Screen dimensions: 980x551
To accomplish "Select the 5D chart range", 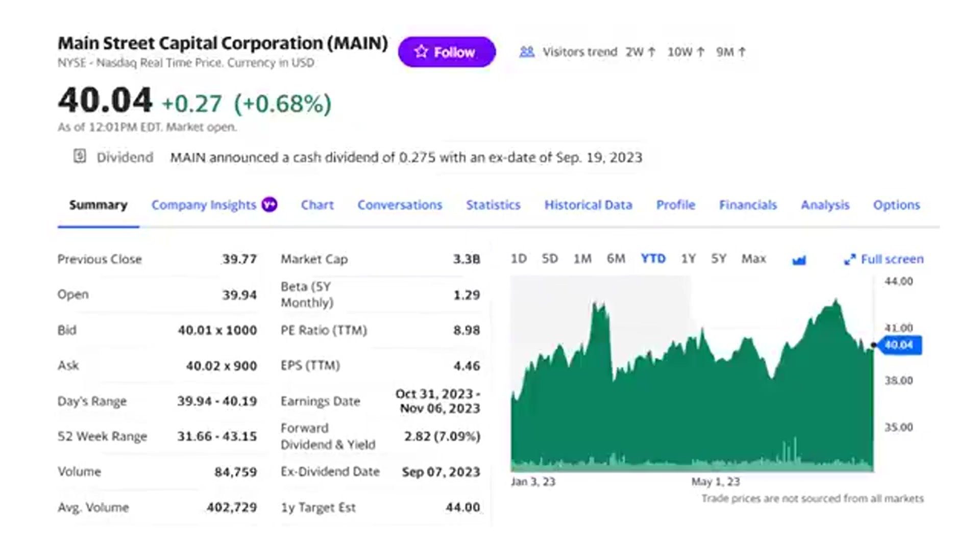I will (x=550, y=259).
